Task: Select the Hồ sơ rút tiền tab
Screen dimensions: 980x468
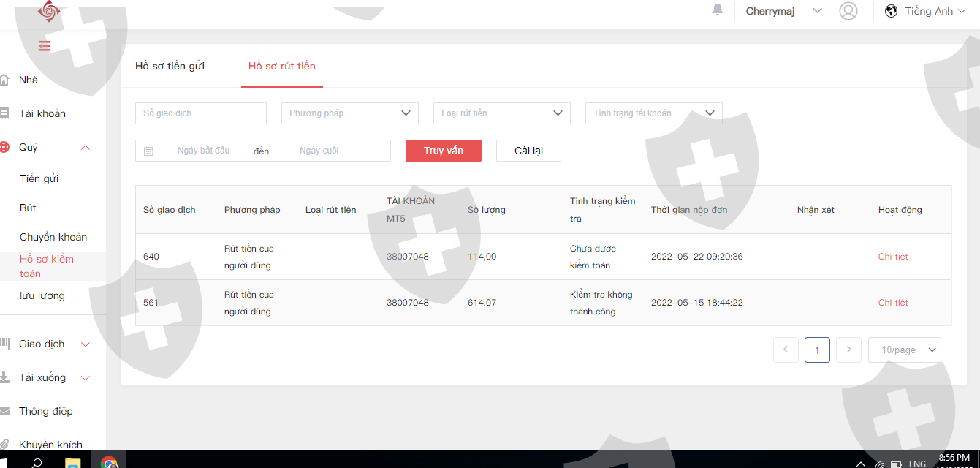Action: point(282,66)
